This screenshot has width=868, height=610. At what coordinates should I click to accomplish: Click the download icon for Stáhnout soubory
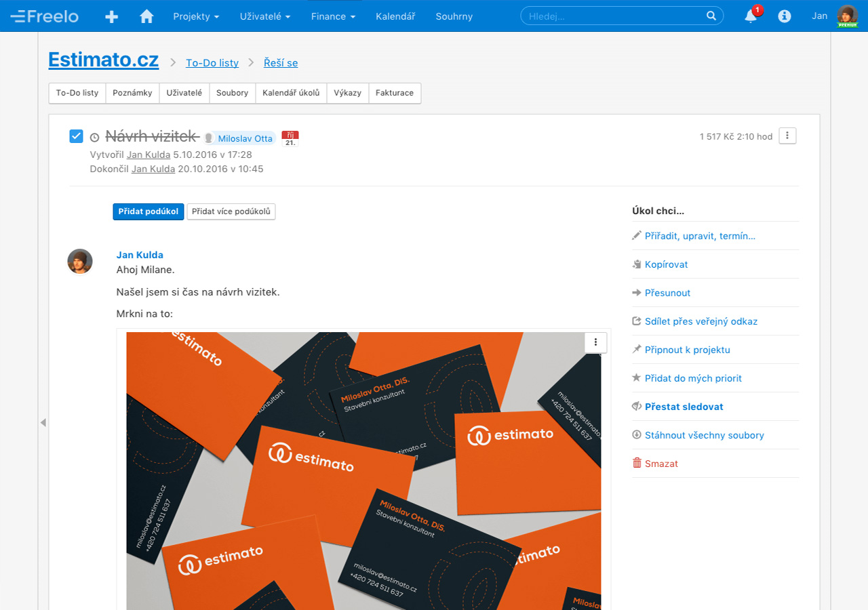636,435
